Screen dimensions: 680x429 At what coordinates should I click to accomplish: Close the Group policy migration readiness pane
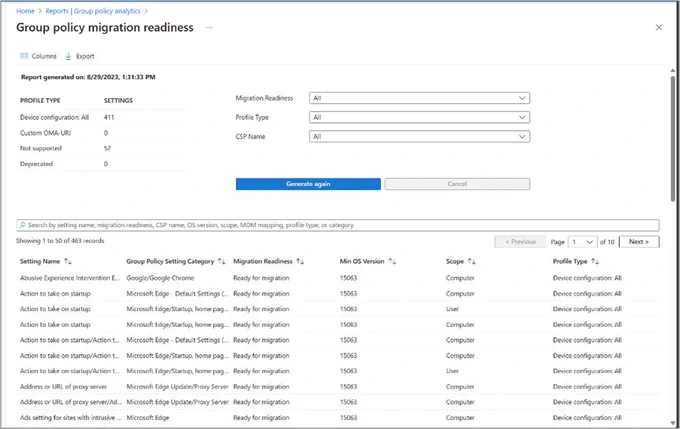tap(659, 27)
